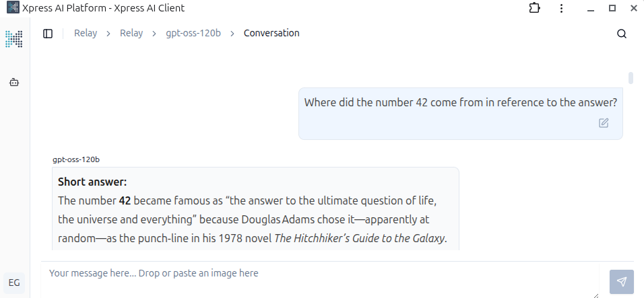Go to the first Relay breadcrumb

pyautogui.click(x=86, y=33)
